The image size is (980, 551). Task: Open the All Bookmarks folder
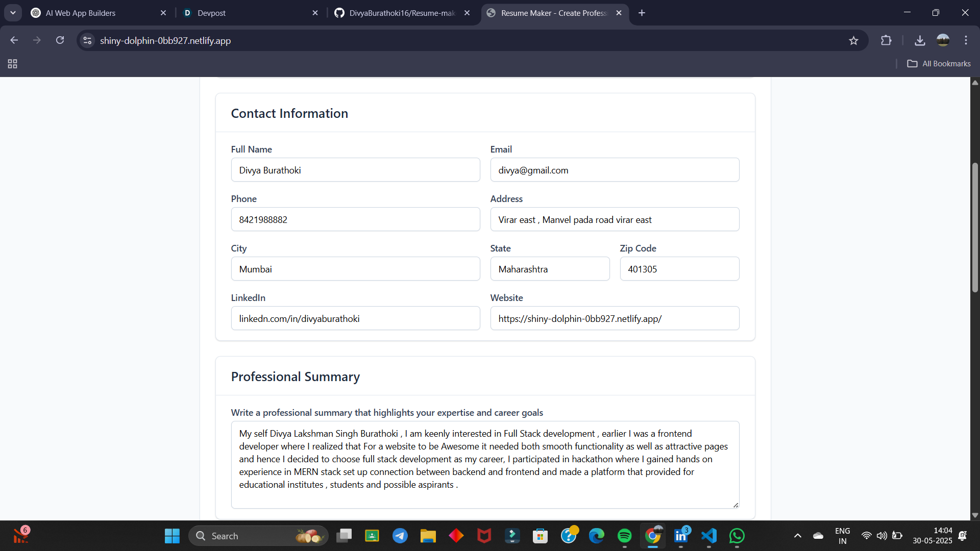click(939, 64)
